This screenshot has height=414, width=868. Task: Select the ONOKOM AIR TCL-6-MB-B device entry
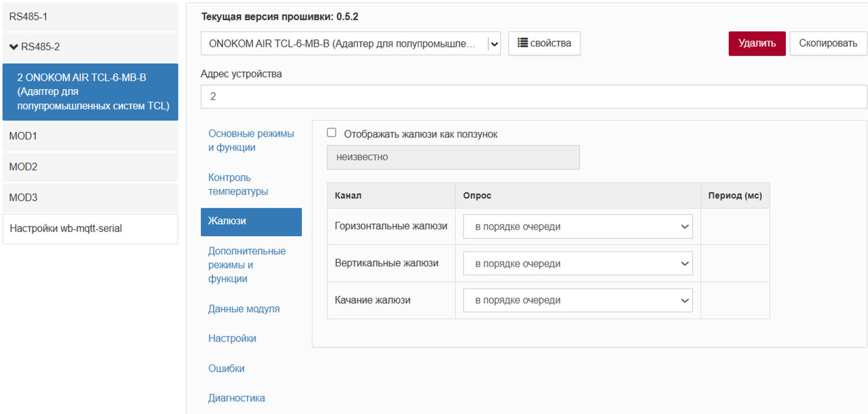tap(90, 92)
